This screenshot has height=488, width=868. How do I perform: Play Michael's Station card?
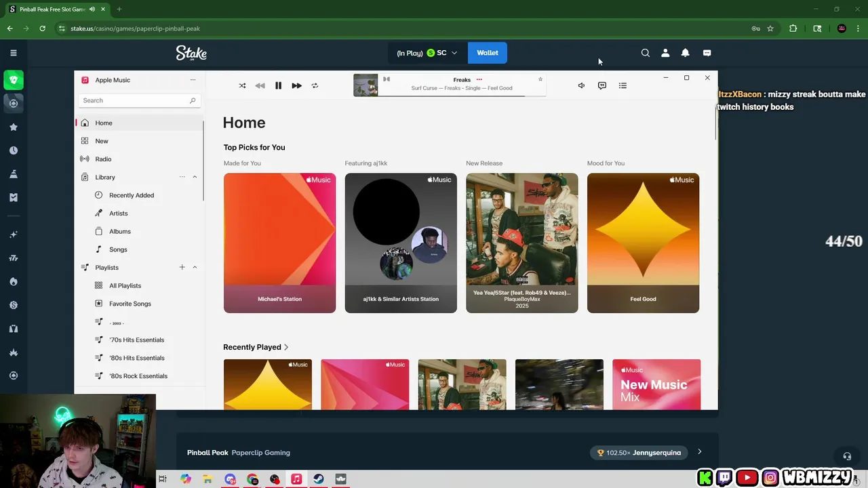pos(279,243)
